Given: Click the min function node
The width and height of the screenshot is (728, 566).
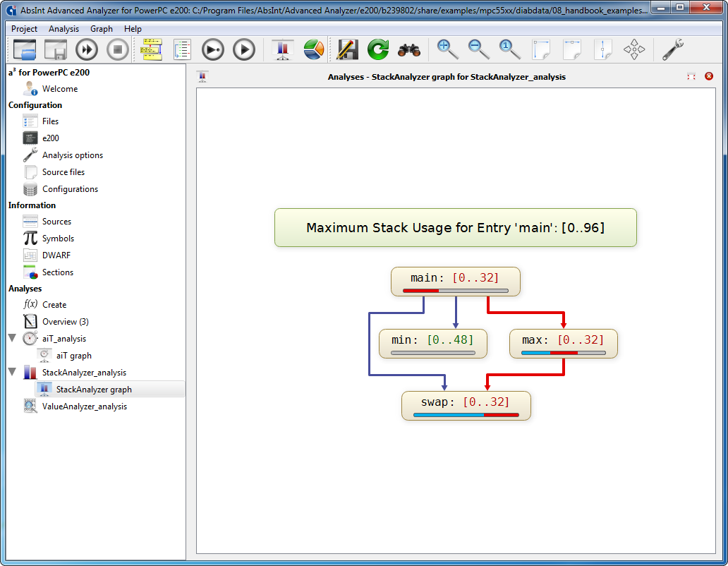Looking at the screenshot, I should tap(432, 344).
